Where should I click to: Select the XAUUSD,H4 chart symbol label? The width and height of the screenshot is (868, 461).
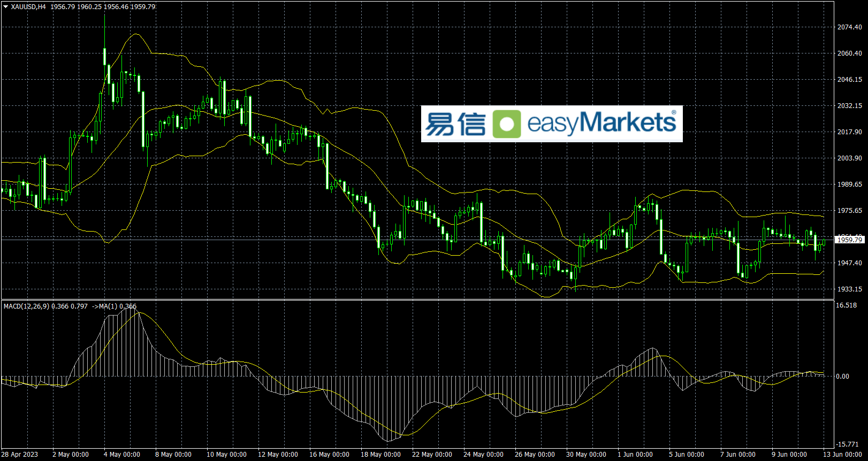tap(28, 7)
